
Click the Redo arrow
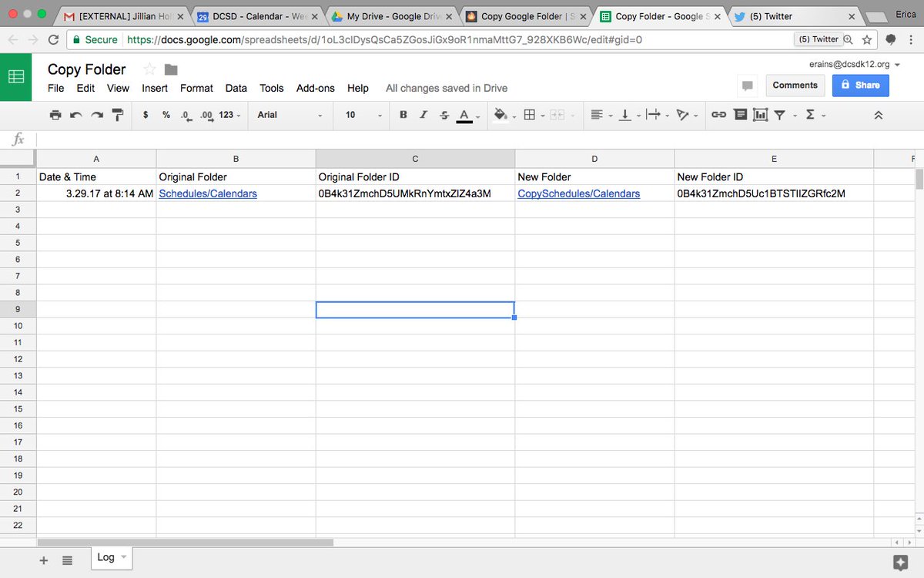click(x=97, y=115)
